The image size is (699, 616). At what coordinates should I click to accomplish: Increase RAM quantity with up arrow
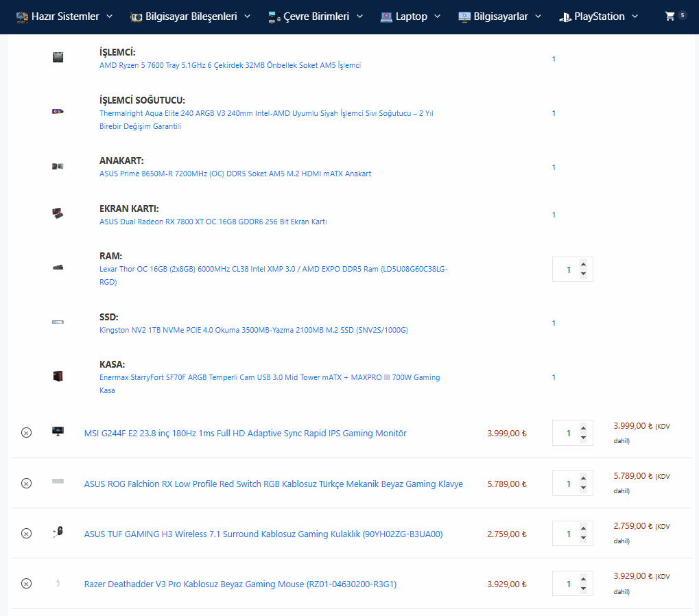(583, 264)
